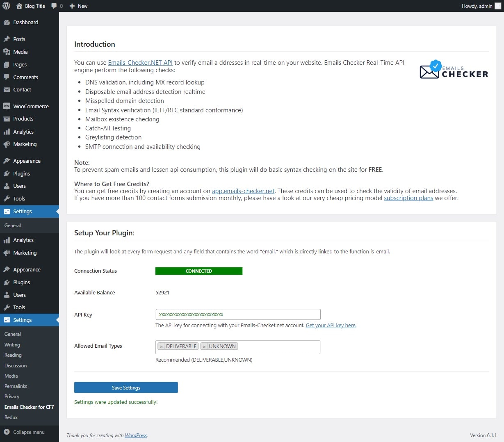Click the WordPress logo in admin bar

(x=6, y=6)
